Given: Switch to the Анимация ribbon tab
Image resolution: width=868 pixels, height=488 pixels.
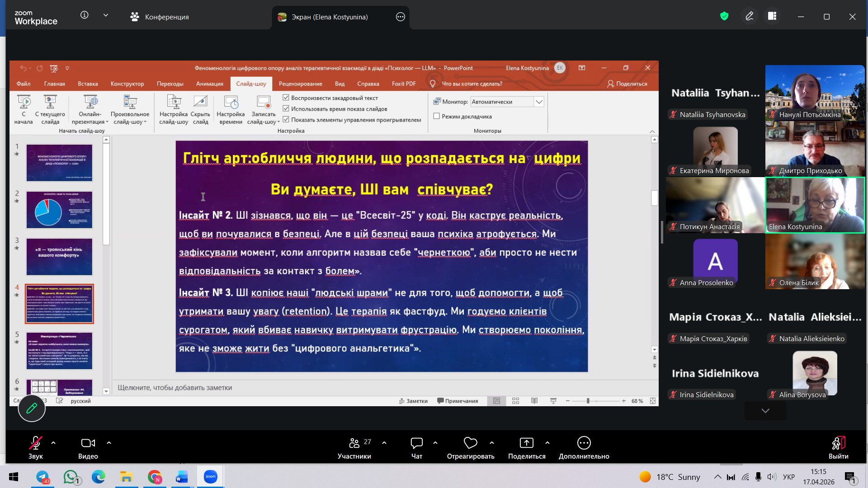Looking at the screenshot, I should [209, 84].
